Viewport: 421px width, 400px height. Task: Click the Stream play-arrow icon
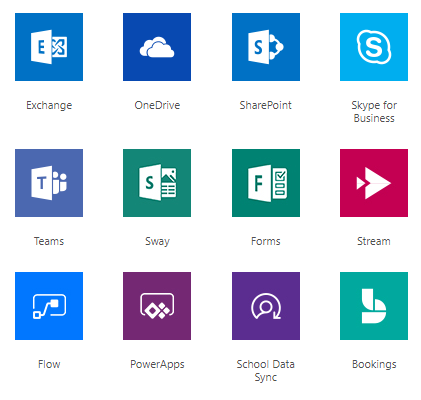[374, 183]
